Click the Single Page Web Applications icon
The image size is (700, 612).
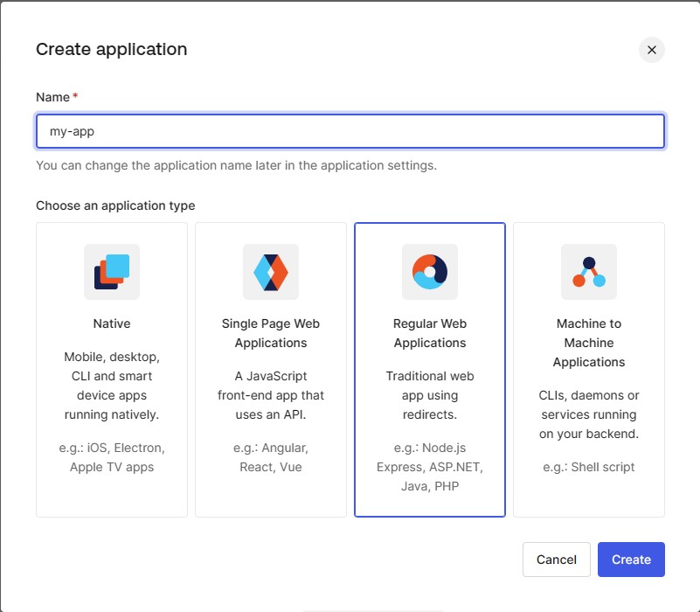pyautogui.click(x=271, y=272)
